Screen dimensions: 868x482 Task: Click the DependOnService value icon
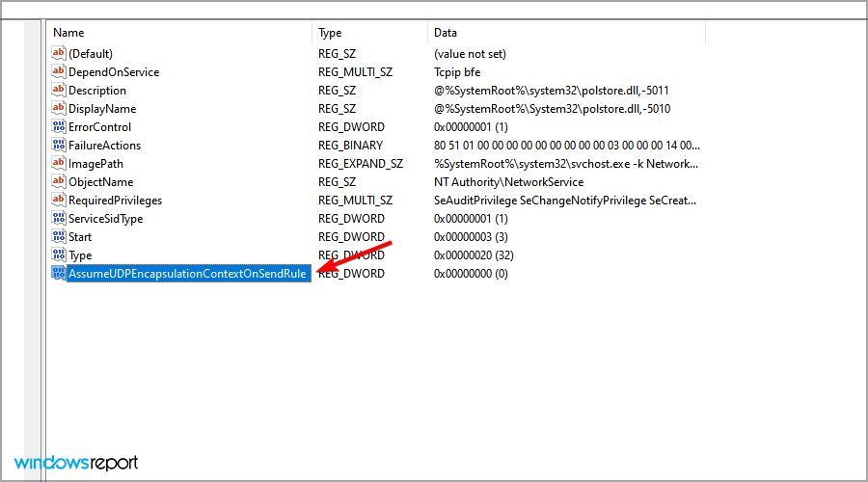click(58, 71)
